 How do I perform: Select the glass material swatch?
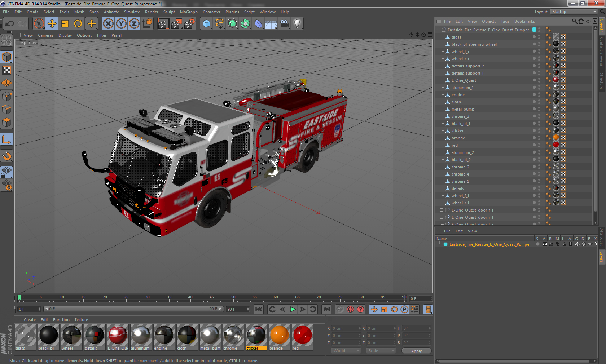click(x=26, y=337)
